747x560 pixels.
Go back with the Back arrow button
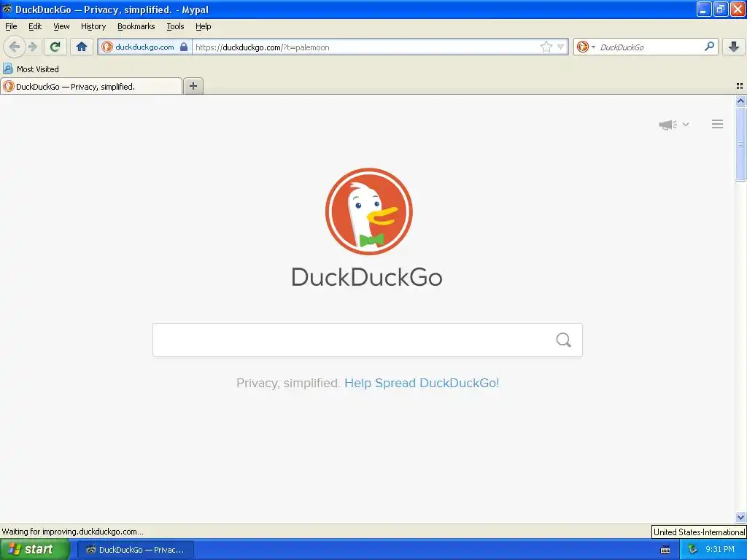pyautogui.click(x=15, y=47)
